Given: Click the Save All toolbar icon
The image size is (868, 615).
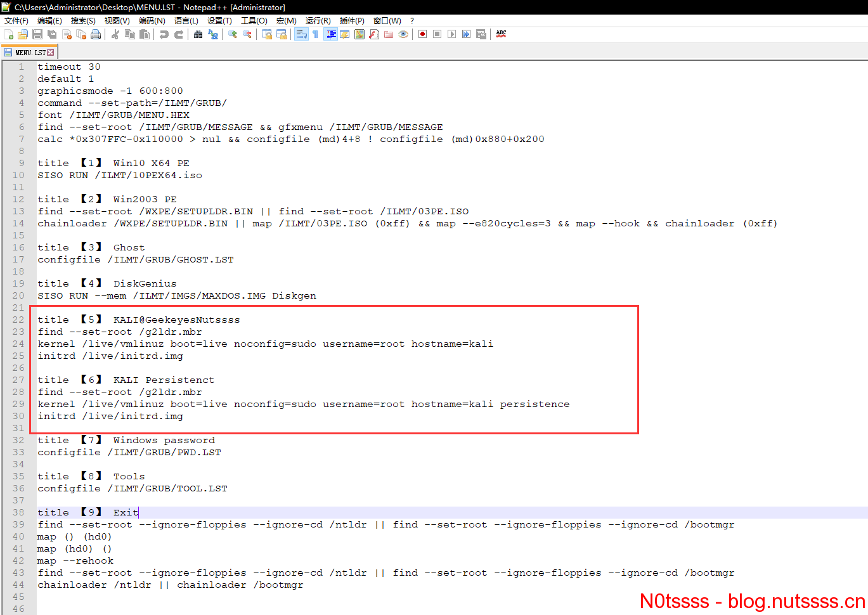Looking at the screenshot, I should pyautogui.click(x=52, y=34).
